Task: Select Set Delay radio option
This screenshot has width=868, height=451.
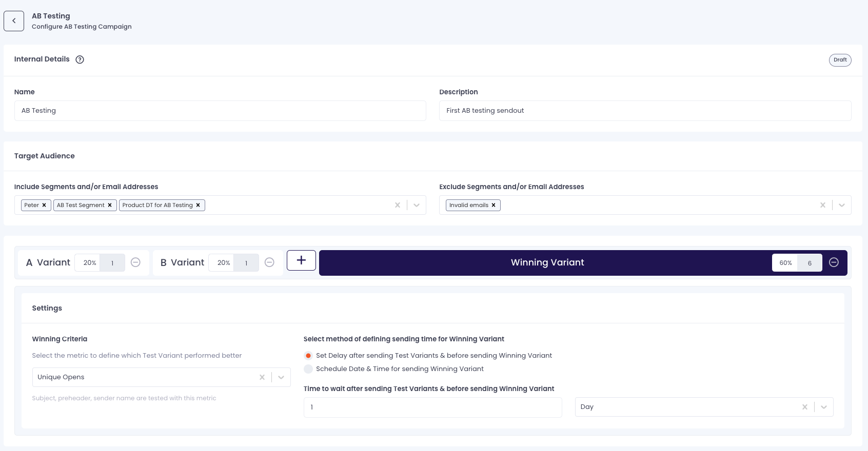Action: click(x=308, y=356)
